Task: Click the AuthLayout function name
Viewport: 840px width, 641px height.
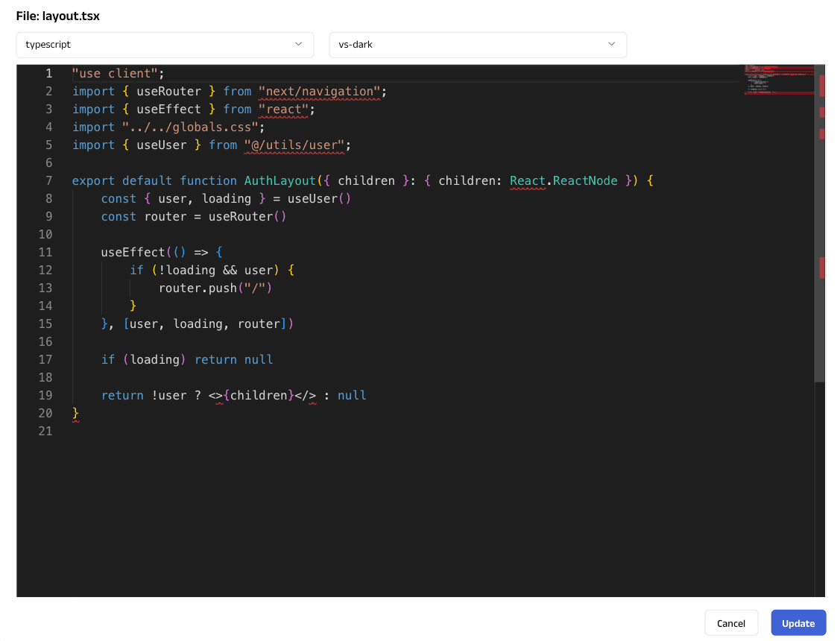Action: pos(280,181)
